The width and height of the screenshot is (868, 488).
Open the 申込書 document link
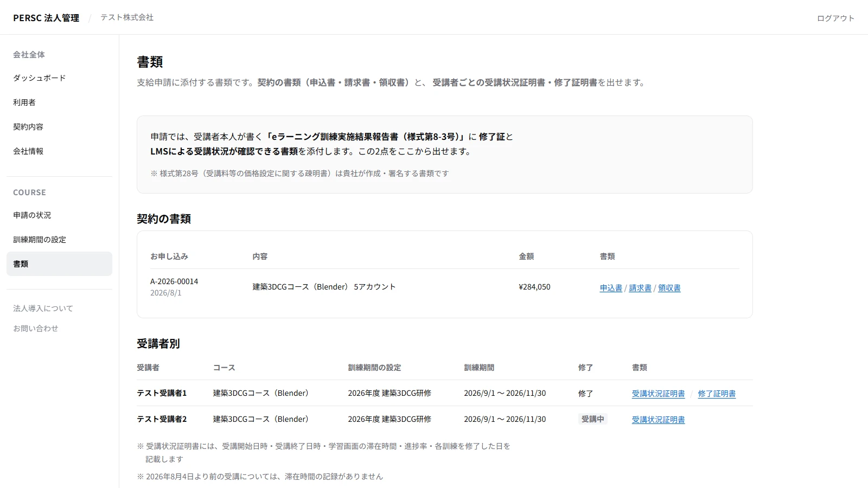(x=611, y=288)
